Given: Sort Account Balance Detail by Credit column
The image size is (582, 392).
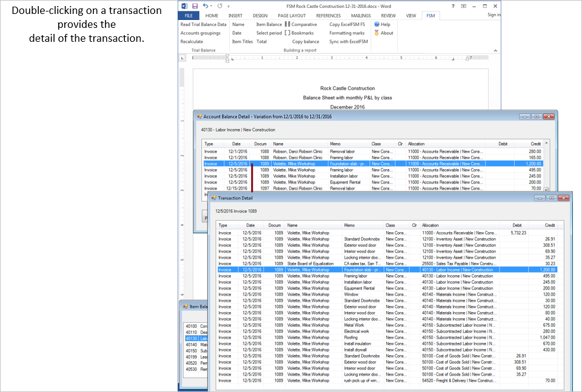Looking at the screenshot, I should [x=529, y=144].
